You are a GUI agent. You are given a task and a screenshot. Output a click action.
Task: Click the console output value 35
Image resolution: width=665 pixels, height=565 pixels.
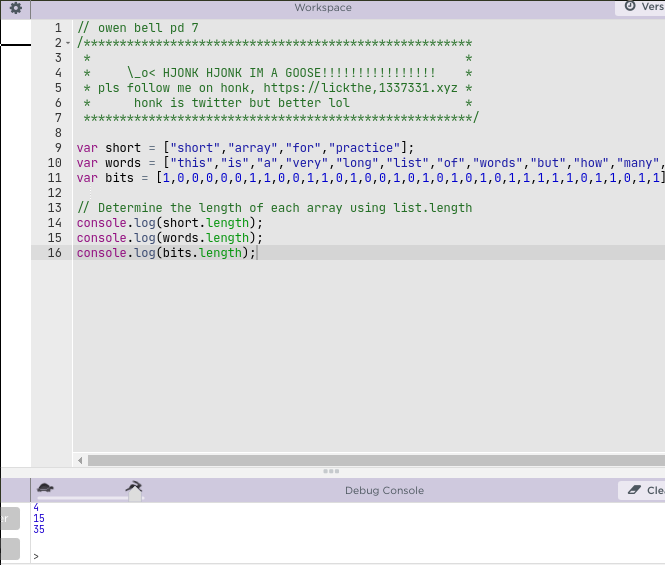[x=39, y=530]
